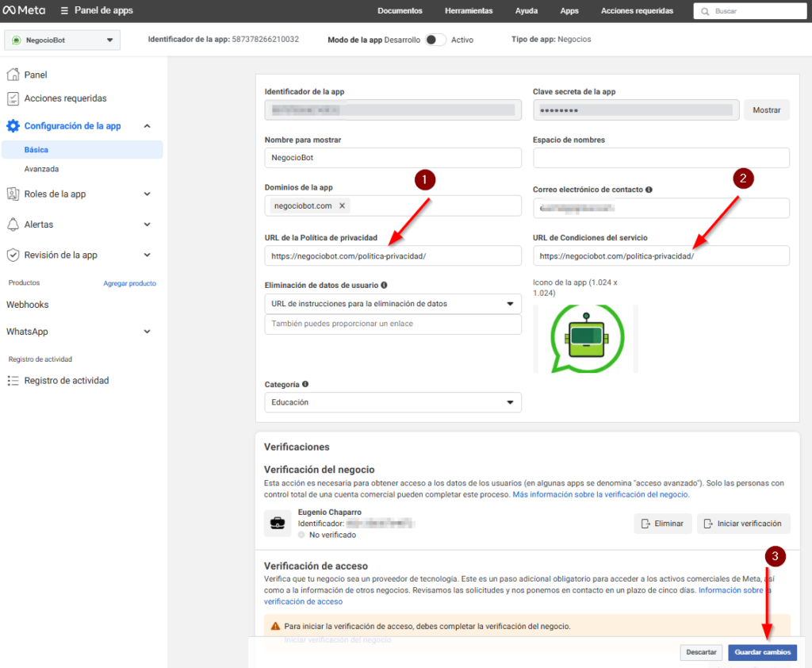Click the Guardar cambios button
812x668 pixels.
point(762,652)
